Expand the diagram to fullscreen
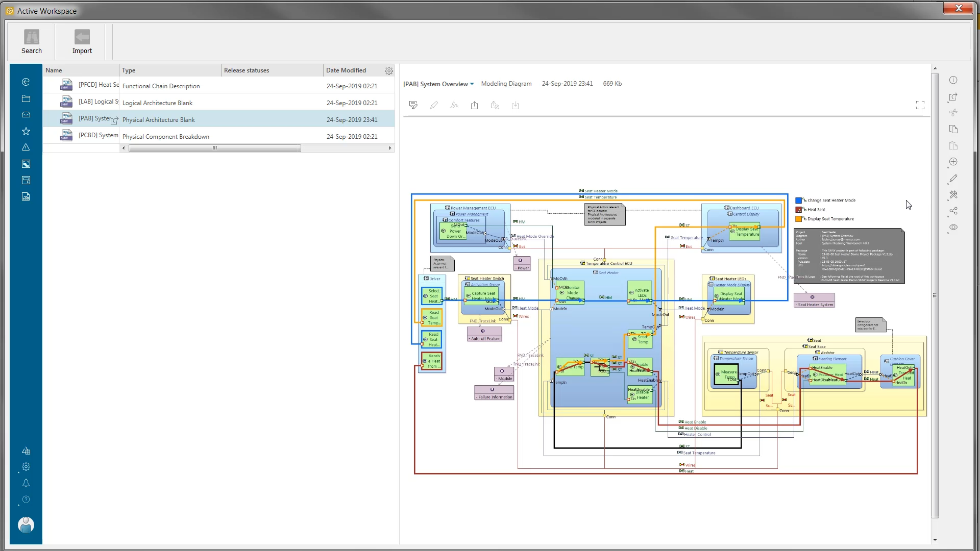Screen dimensions: 980x551 pyautogui.click(x=921, y=105)
